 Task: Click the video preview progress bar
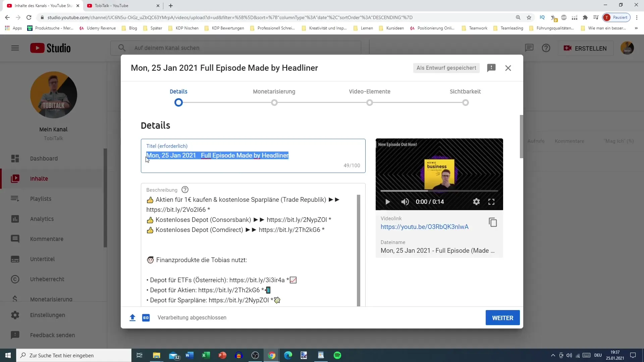click(439, 191)
